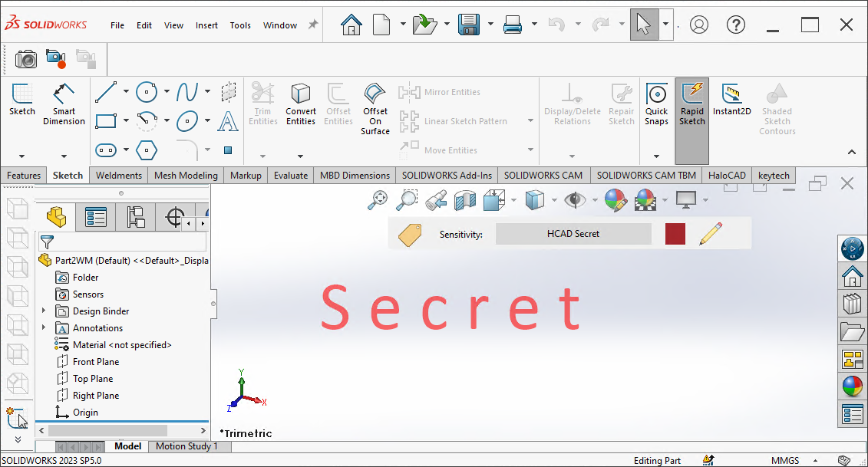Open the Text sketch tool
The image size is (868, 467).
click(x=228, y=121)
